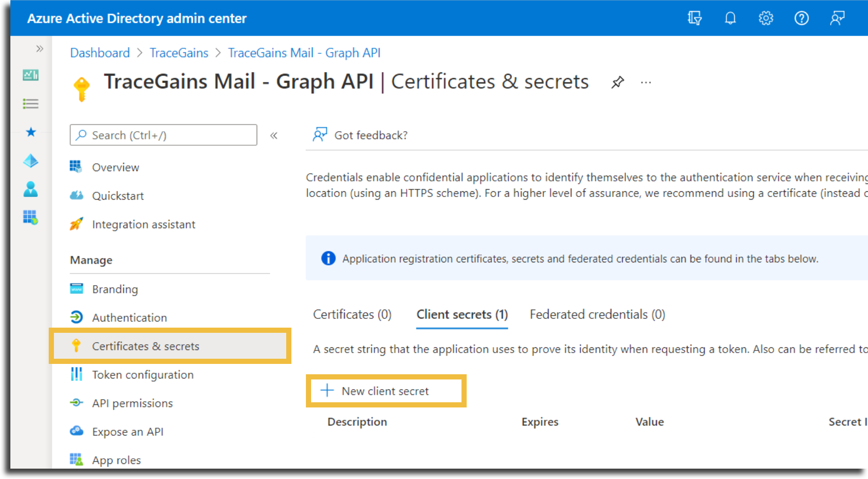Open Expose an API
The image size is (868, 479).
coord(128,431)
